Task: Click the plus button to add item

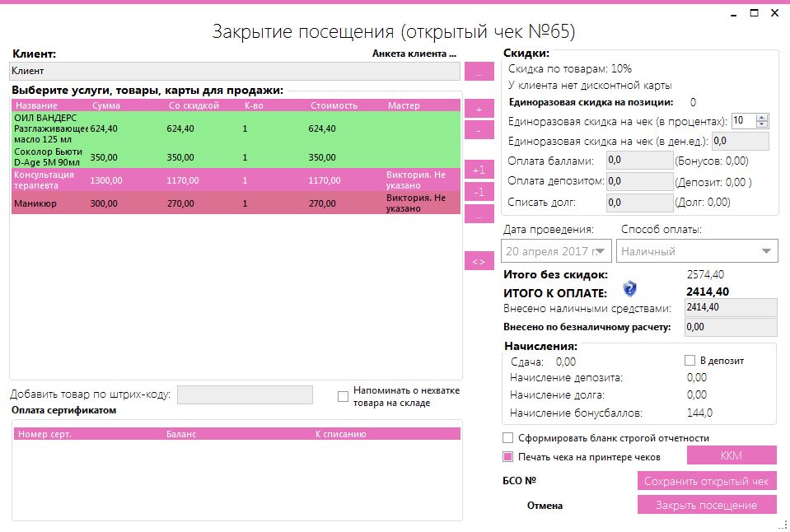Action: point(479,109)
